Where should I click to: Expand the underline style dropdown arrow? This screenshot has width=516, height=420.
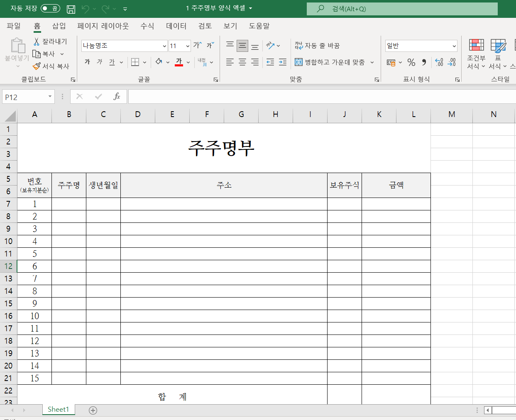(x=121, y=62)
